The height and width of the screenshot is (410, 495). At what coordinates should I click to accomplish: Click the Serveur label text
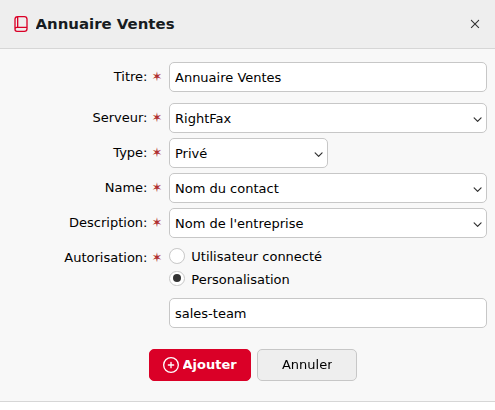(120, 118)
